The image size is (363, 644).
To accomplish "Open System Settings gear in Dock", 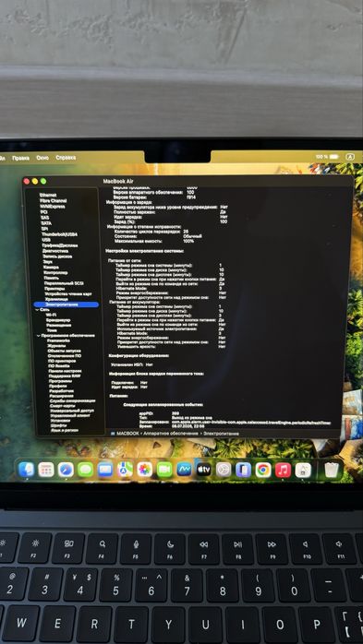I will (x=224, y=470).
